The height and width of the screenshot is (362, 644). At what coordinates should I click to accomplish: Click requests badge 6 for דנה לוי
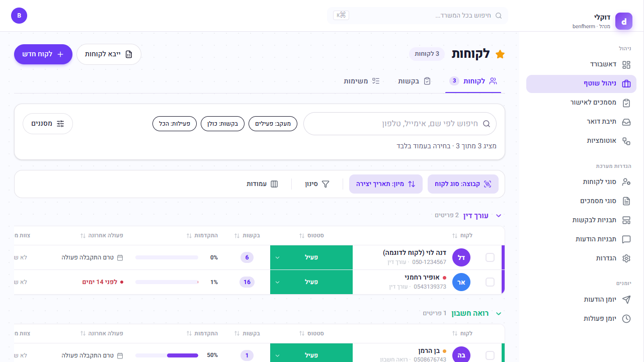(247, 257)
